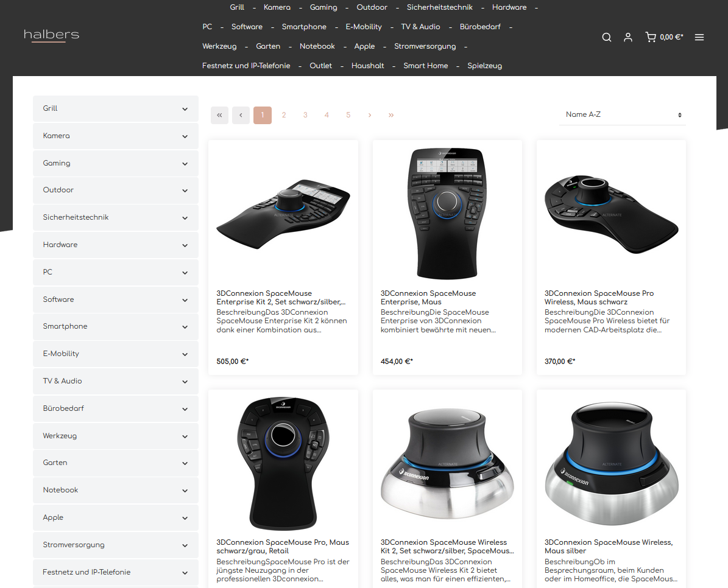Open Grill in top navigation
728x588 pixels.
tap(237, 7)
